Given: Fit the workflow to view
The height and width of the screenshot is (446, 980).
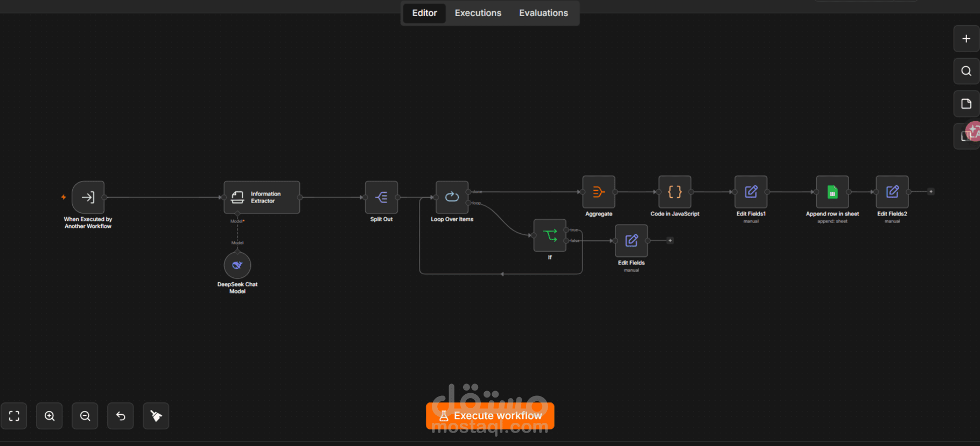Looking at the screenshot, I should 14,416.
